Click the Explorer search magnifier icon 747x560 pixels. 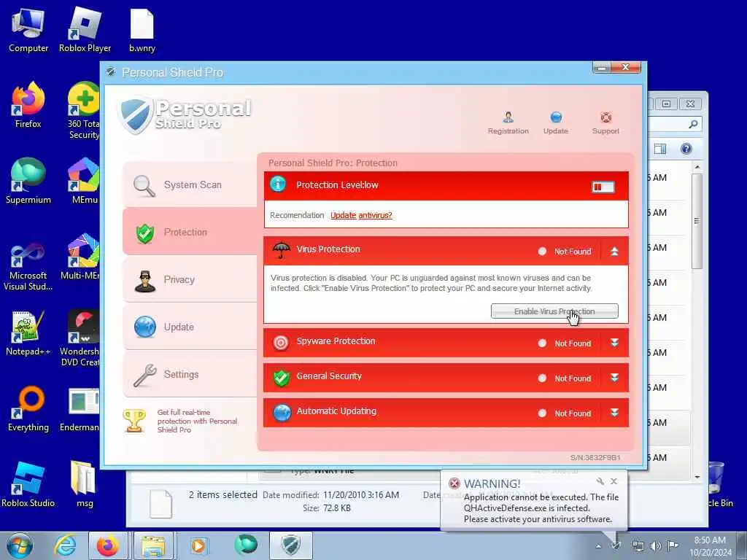(x=693, y=124)
